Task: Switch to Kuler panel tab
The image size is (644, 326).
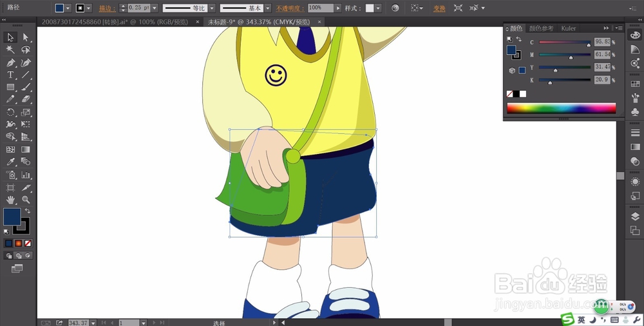Action: tap(569, 28)
